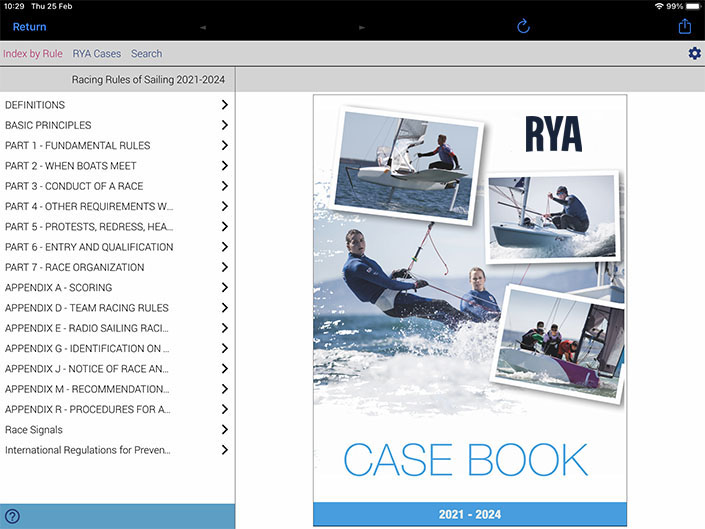Expand Appendix R Procedures chevron
The image size is (705, 529).
click(225, 409)
